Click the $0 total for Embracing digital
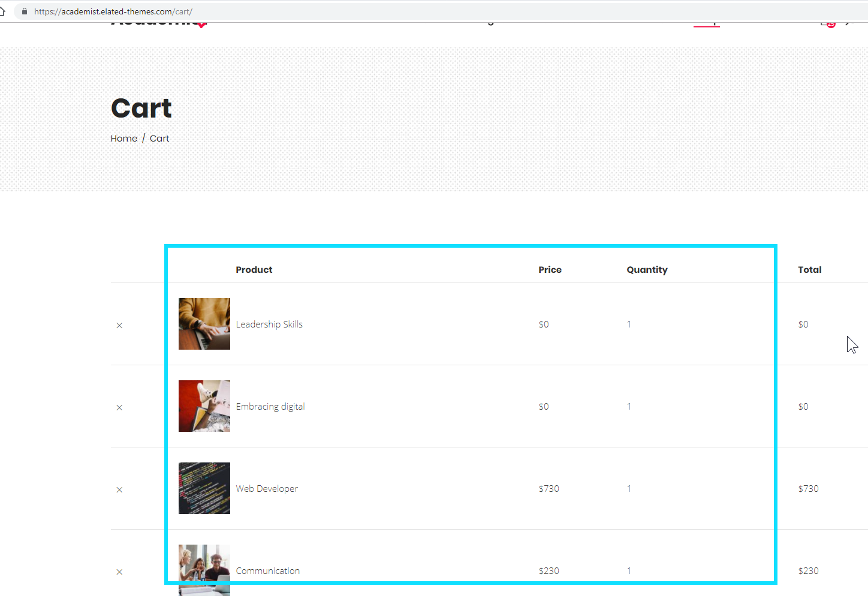Image resolution: width=868 pixels, height=598 pixels. click(803, 407)
